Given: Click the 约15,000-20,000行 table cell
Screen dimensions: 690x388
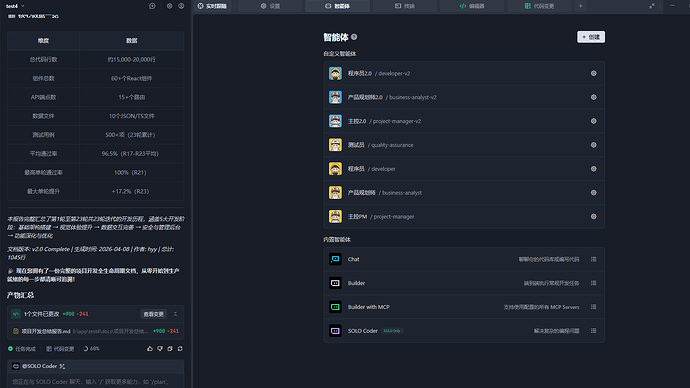Looking at the screenshot, I should (x=132, y=59).
